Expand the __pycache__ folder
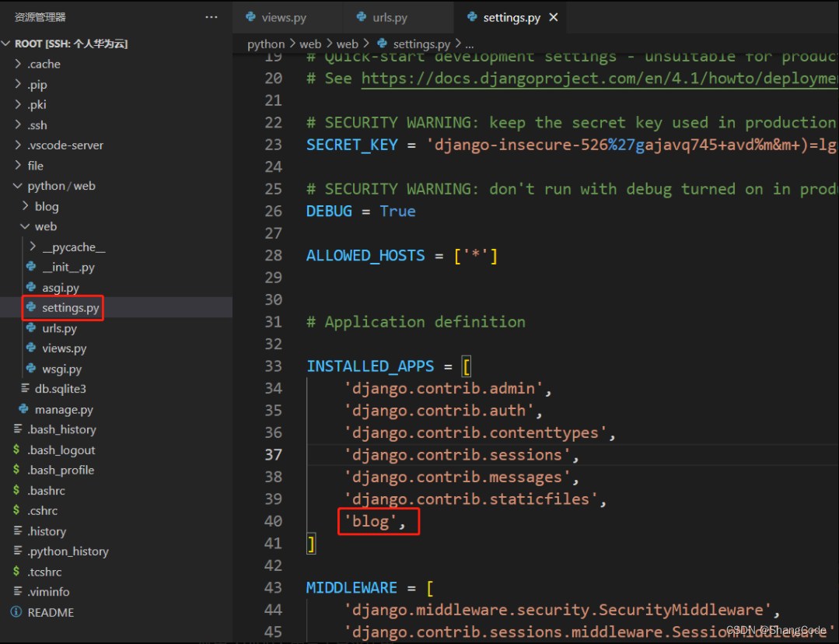839x644 pixels. point(32,246)
